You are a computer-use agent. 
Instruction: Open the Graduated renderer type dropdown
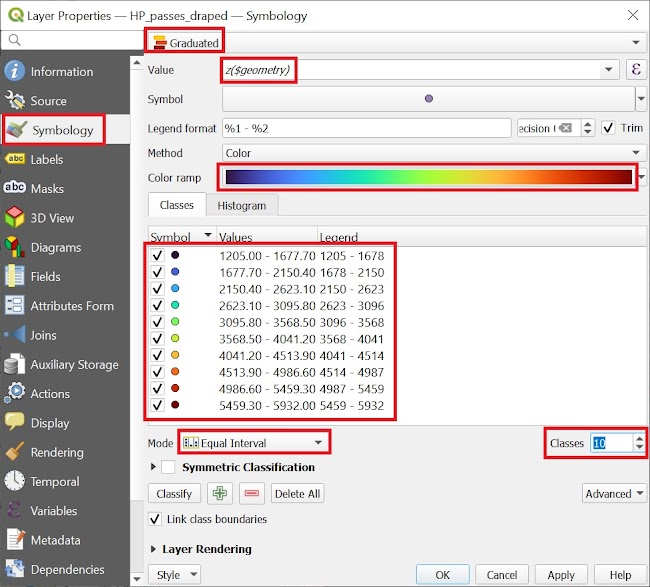click(395, 42)
